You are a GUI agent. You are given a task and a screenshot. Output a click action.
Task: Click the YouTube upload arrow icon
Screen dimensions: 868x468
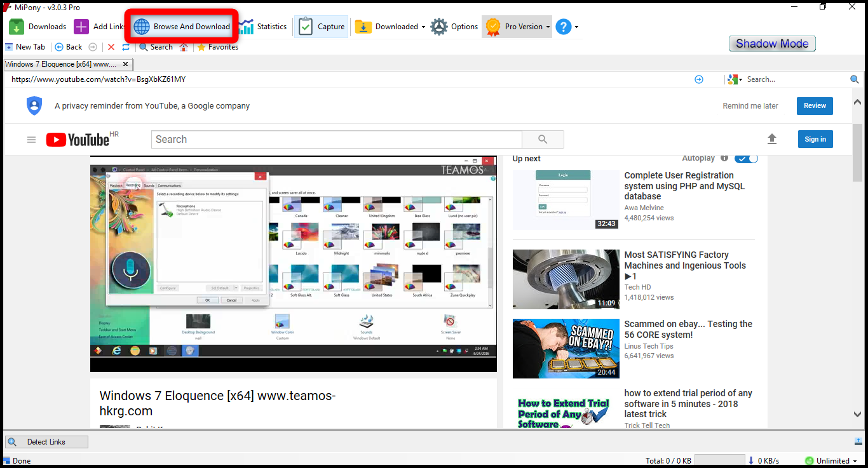772,139
